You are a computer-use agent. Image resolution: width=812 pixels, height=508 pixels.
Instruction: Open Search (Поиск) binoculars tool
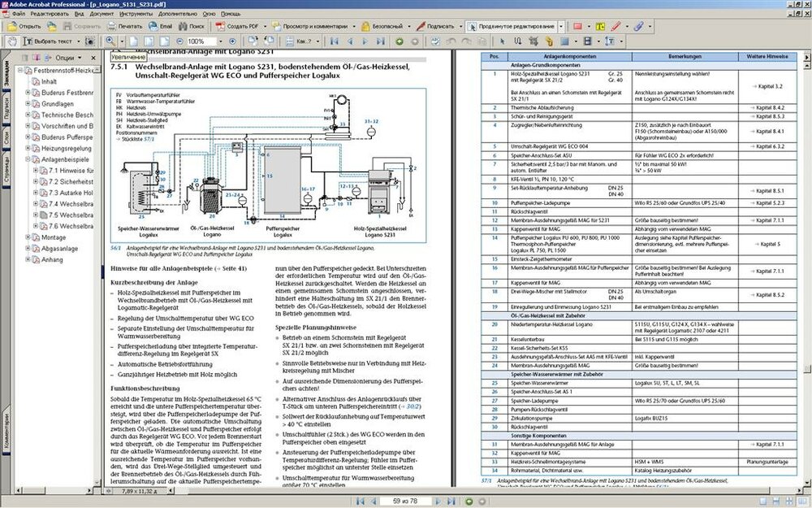tap(191, 26)
